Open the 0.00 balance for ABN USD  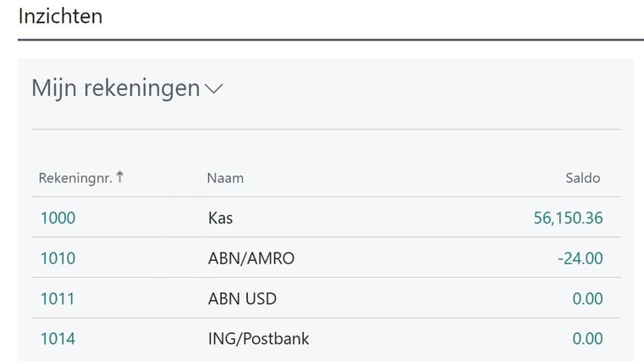[588, 298]
